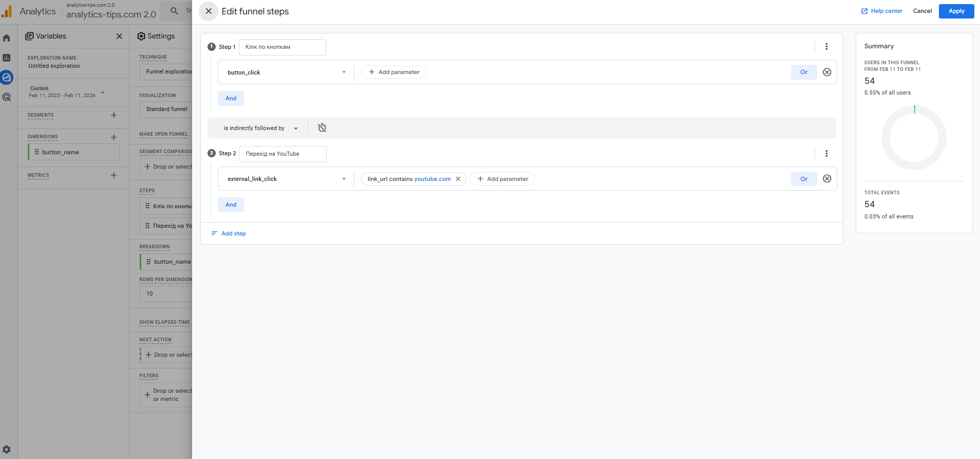Remove the button_click condition

tap(827, 72)
